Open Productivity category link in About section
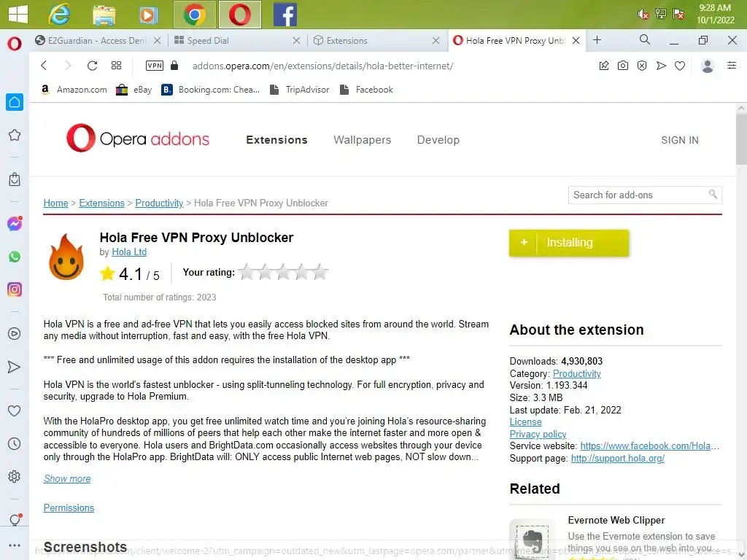 point(576,374)
